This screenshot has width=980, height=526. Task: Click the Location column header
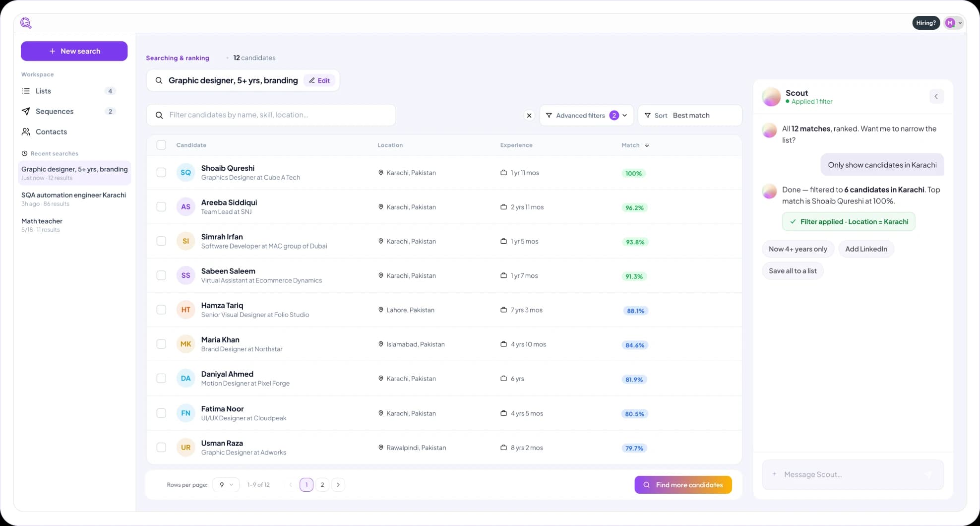tap(390, 145)
